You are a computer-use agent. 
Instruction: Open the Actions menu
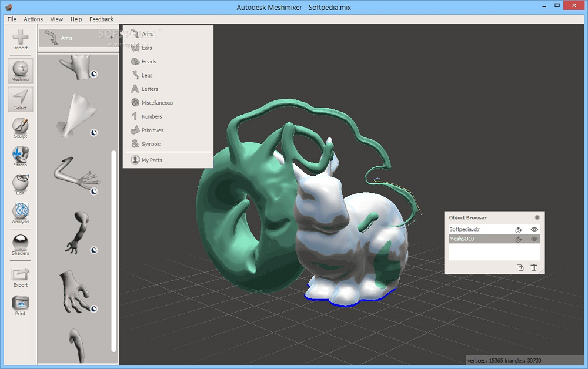(x=34, y=19)
